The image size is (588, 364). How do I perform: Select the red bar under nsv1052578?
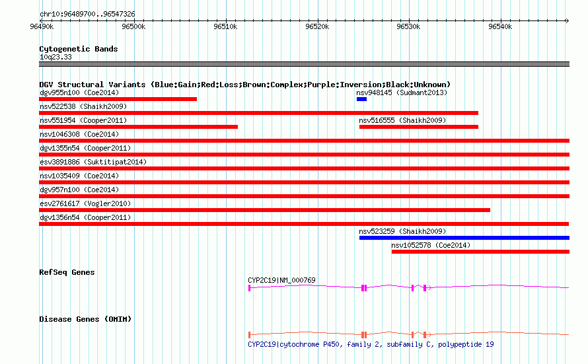(480, 252)
